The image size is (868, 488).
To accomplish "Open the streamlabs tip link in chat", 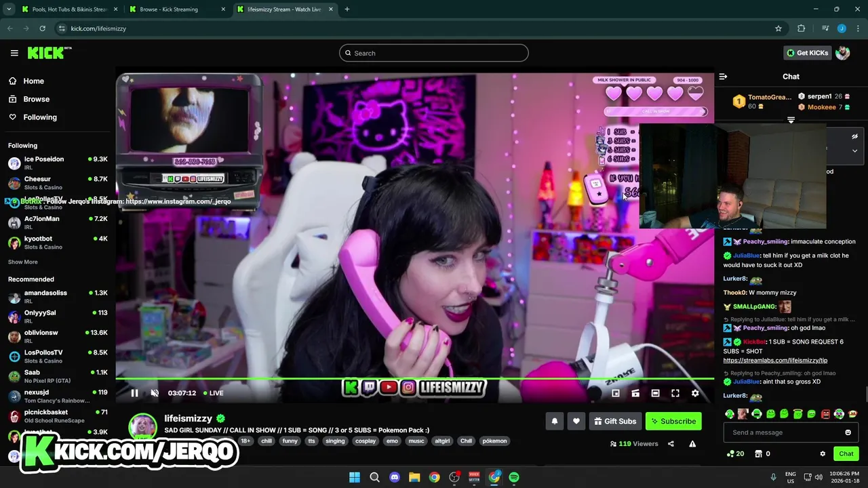I will 775,361.
